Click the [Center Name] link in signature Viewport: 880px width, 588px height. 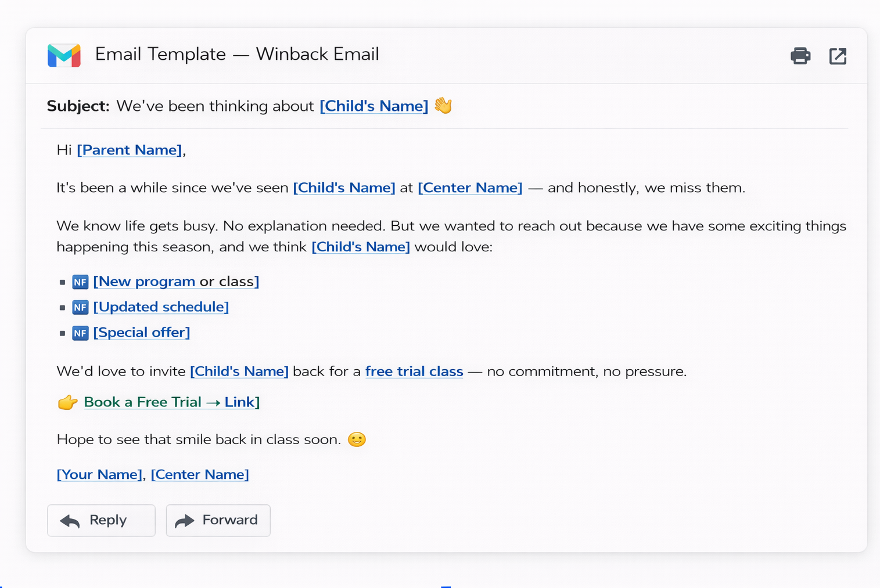tap(200, 474)
